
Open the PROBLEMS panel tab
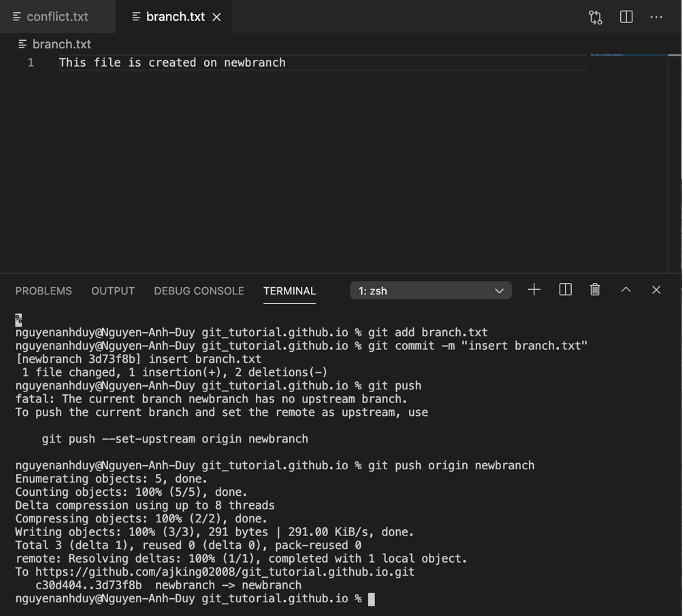(43, 291)
